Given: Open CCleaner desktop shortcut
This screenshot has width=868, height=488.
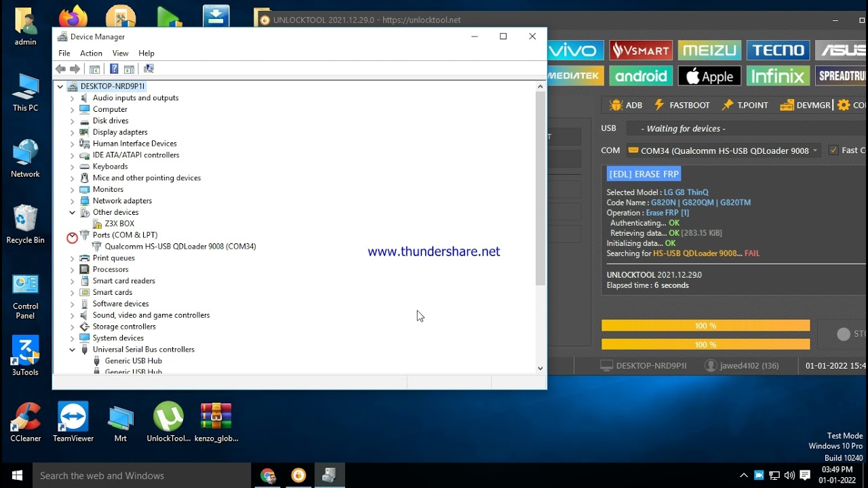Looking at the screenshot, I should pos(26,422).
